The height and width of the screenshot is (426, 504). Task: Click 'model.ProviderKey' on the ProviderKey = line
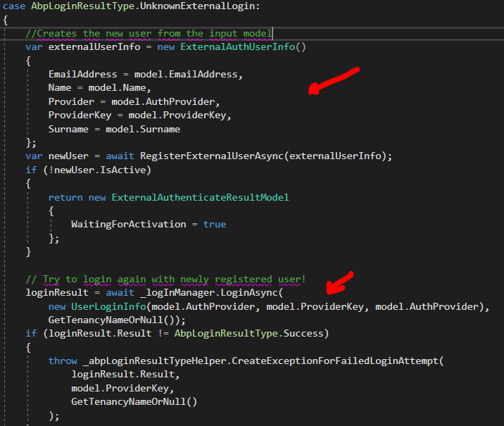[x=177, y=115]
